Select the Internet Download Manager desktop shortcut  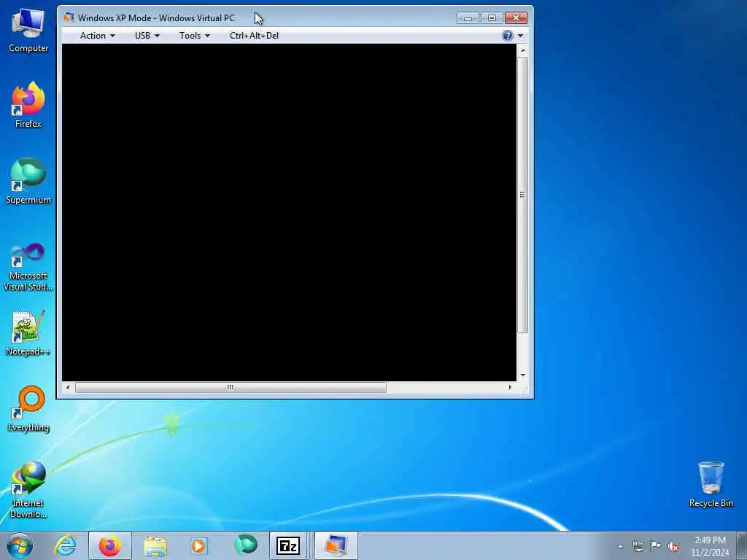point(28,490)
